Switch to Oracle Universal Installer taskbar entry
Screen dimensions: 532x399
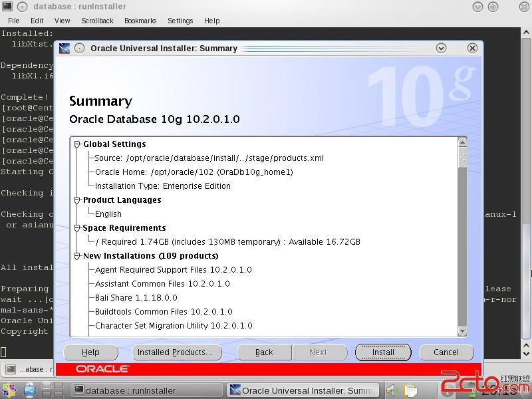[305, 390]
